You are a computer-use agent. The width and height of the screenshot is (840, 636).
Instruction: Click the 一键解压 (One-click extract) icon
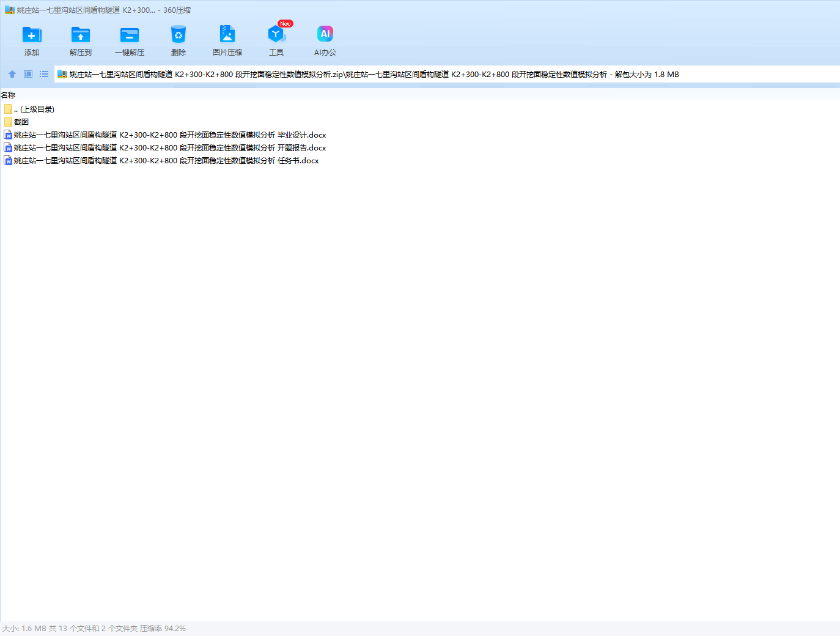[130, 35]
